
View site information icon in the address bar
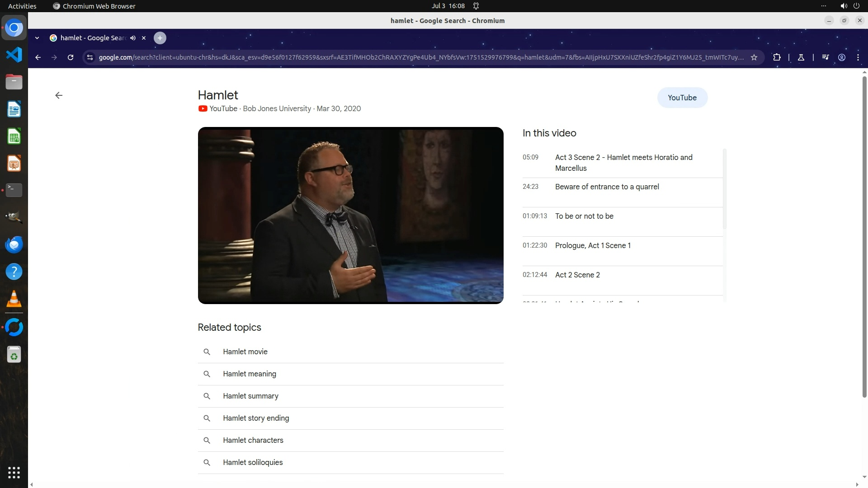pos(90,57)
